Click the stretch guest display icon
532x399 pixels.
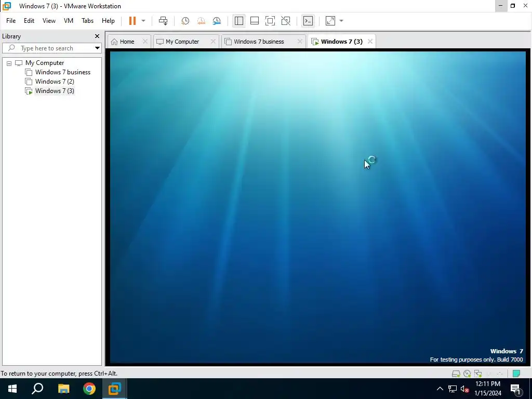coord(330,21)
